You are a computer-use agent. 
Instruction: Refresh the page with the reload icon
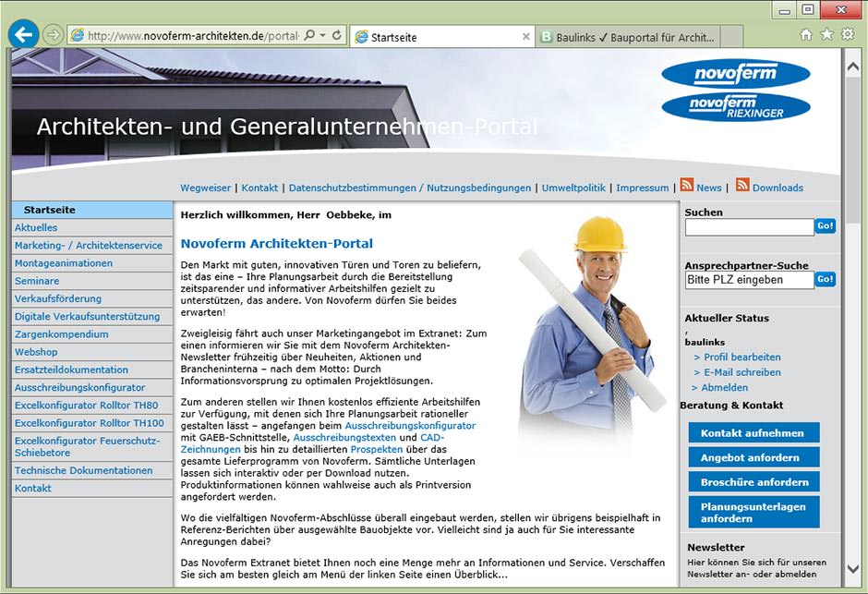point(336,35)
